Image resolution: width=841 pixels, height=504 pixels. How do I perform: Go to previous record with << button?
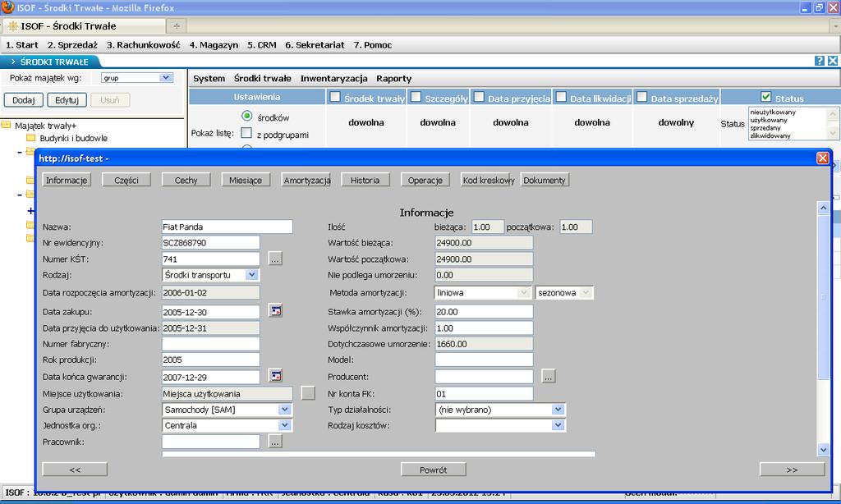point(75,470)
